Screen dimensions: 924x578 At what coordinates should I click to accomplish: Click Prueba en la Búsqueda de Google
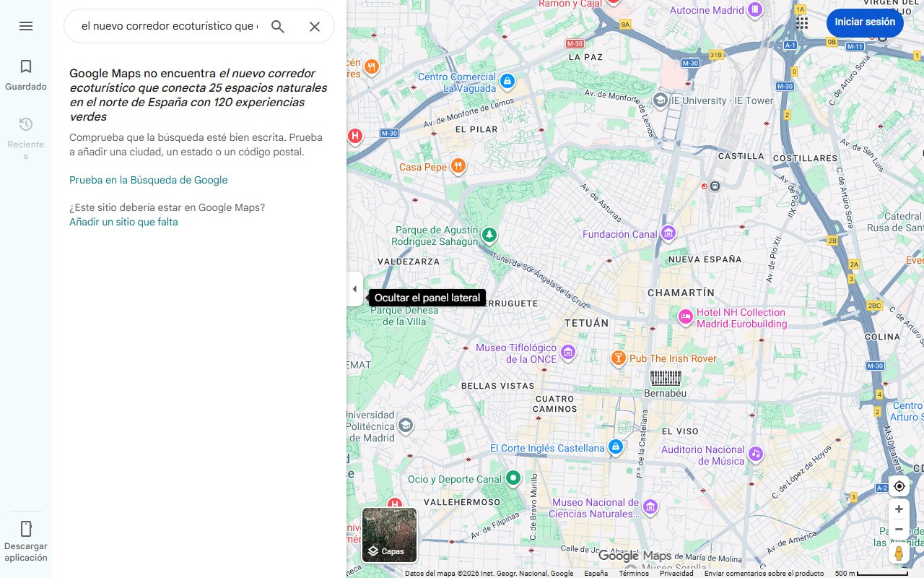pos(148,180)
